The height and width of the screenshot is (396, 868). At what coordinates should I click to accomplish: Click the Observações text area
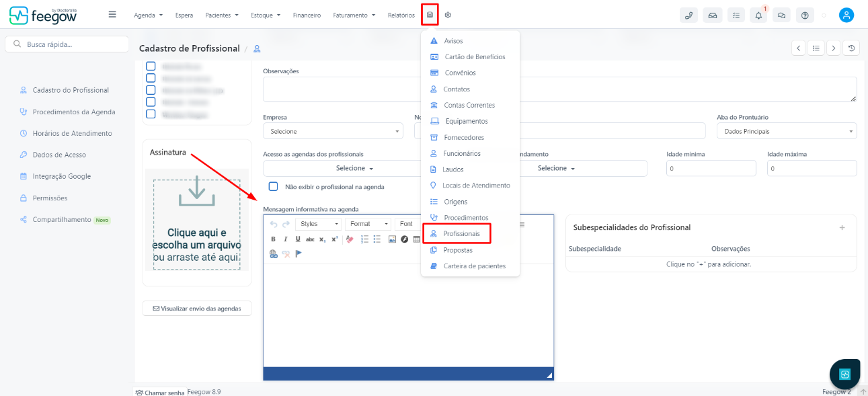pyautogui.click(x=559, y=89)
